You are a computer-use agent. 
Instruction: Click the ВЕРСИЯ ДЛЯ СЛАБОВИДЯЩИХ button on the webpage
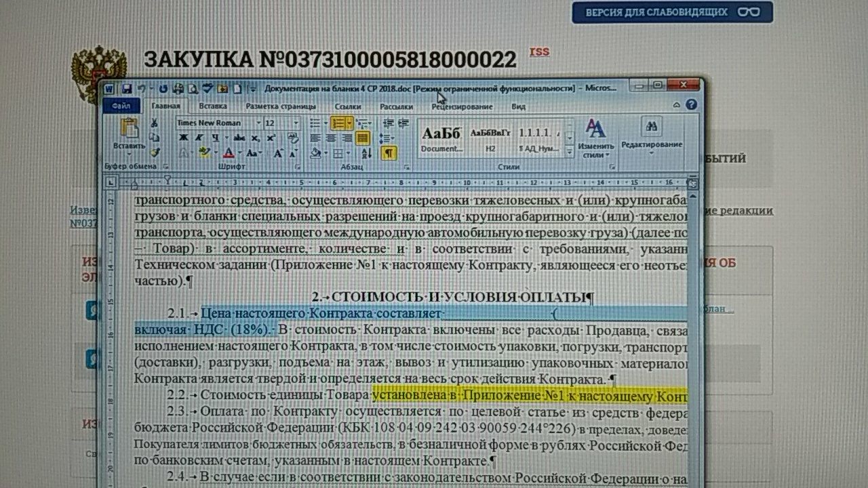coord(672,12)
